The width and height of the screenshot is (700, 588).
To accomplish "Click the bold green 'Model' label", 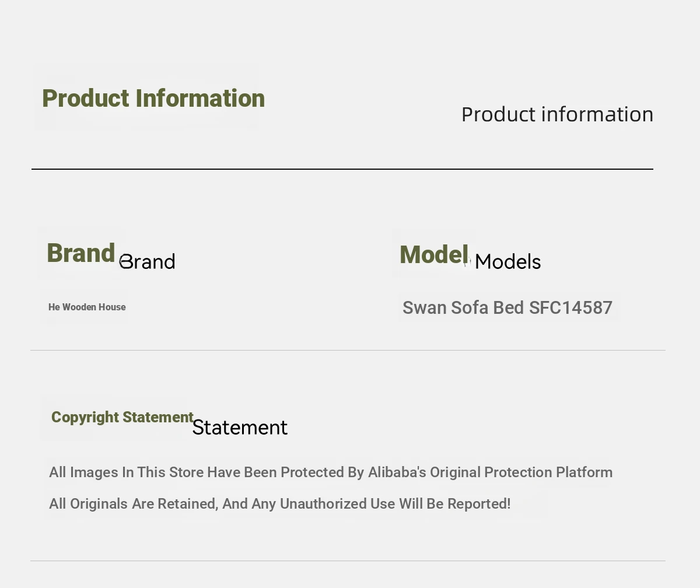I will (x=434, y=255).
